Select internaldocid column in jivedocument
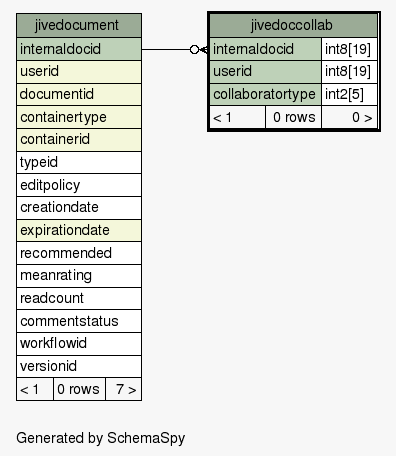The width and height of the screenshot is (396, 456). [x=79, y=49]
